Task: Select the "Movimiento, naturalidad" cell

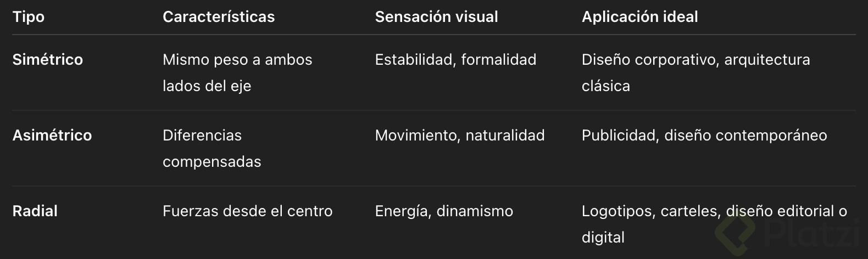Action: coord(460,136)
